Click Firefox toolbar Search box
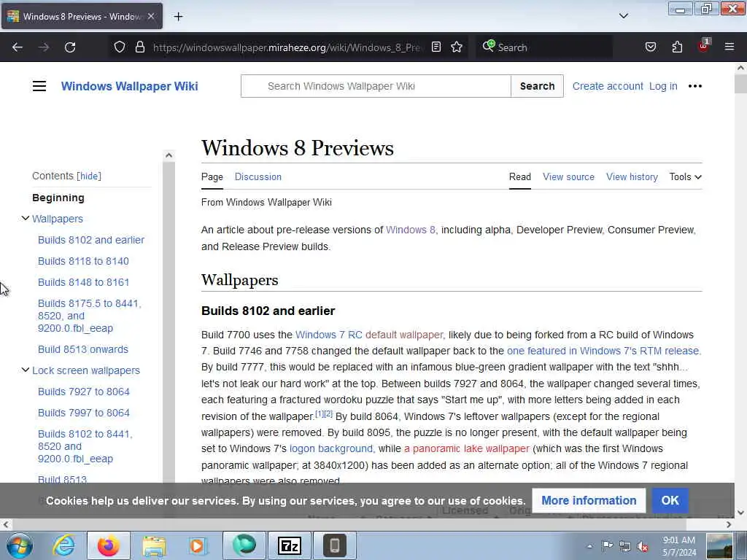Image resolution: width=747 pixels, height=560 pixels. [543, 47]
